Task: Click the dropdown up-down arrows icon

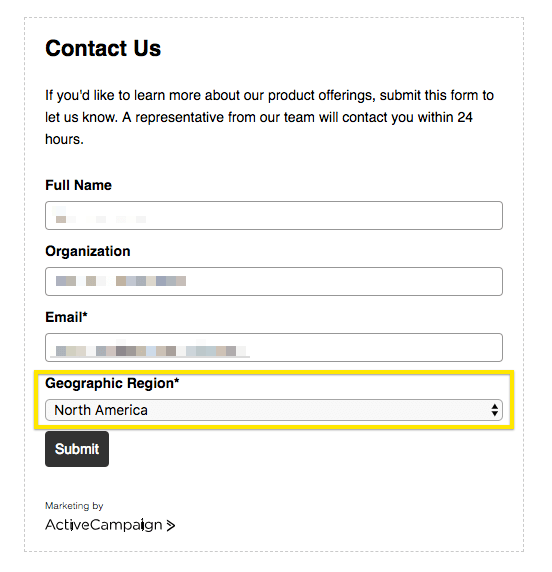Action: click(x=494, y=410)
